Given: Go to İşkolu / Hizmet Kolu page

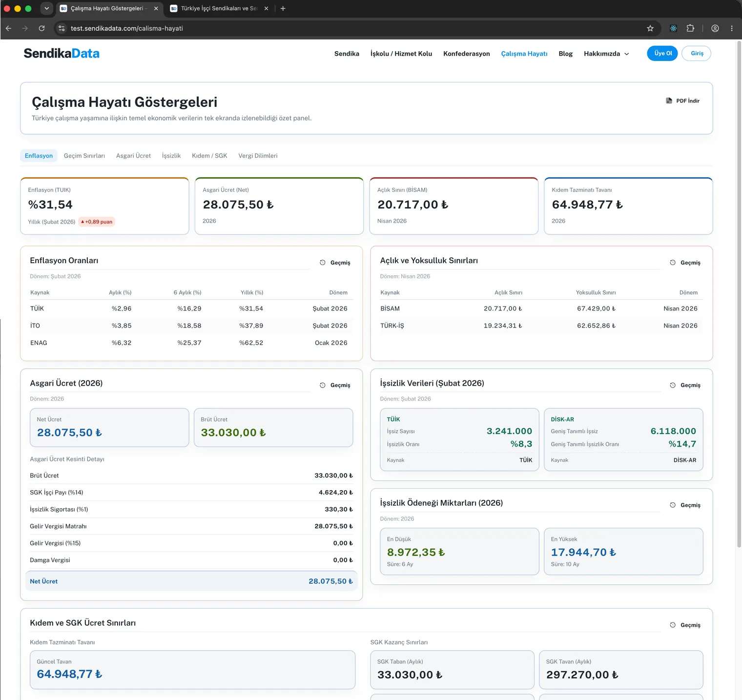Looking at the screenshot, I should point(401,54).
